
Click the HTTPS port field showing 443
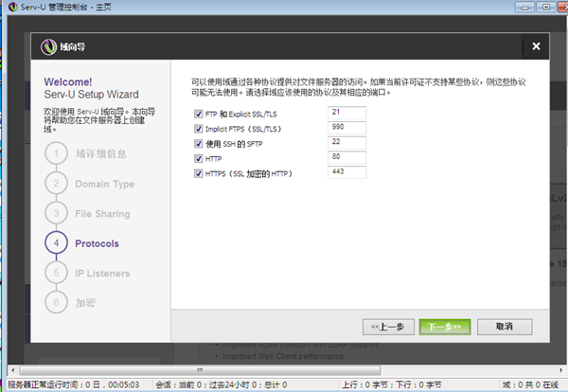point(346,172)
